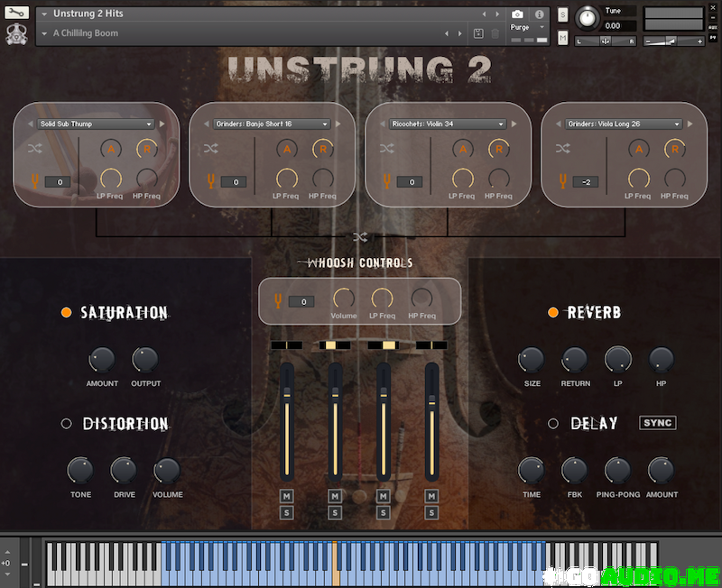Screen dimensions: 722x588
Task: Open the Purge dropdown menu
Action: click(x=528, y=27)
